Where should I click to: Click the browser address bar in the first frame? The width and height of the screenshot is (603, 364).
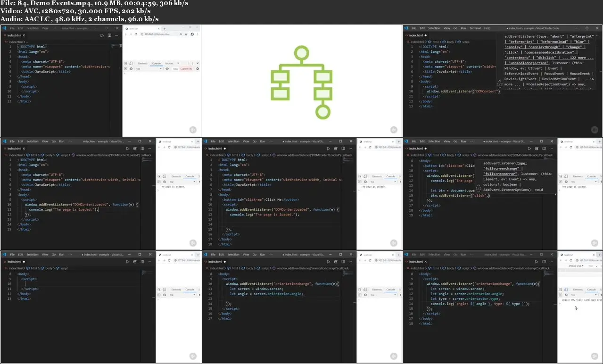coord(159,34)
